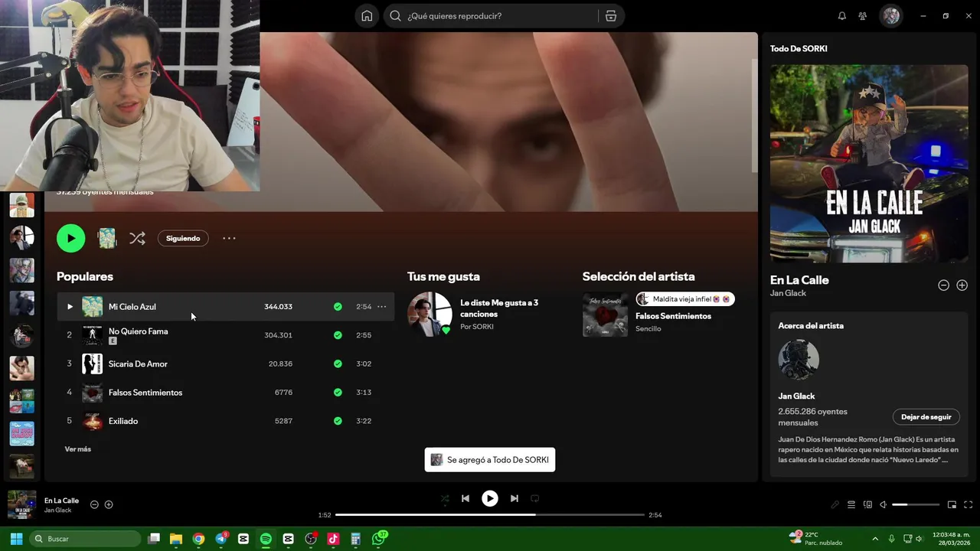Open Spotify from the Windows taskbar
The width and height of the screenshot is (980, 551).
(x=266, y=539)
